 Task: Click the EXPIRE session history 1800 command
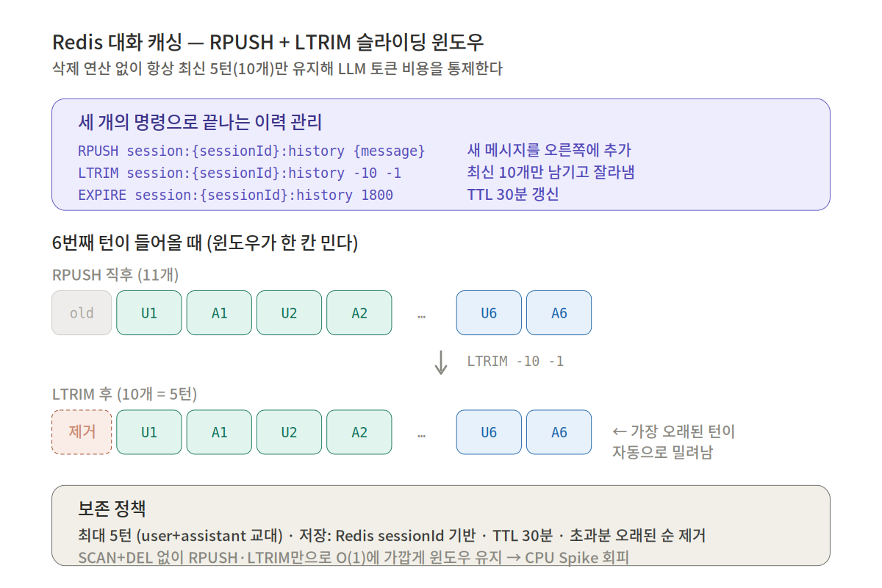(235, 196)
